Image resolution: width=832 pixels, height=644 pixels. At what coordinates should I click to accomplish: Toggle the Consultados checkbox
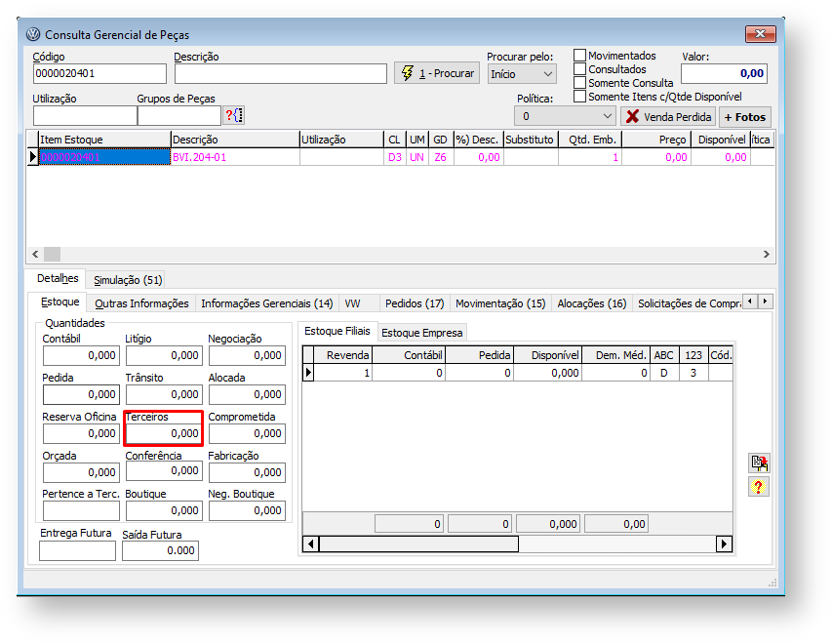(580, 69)
